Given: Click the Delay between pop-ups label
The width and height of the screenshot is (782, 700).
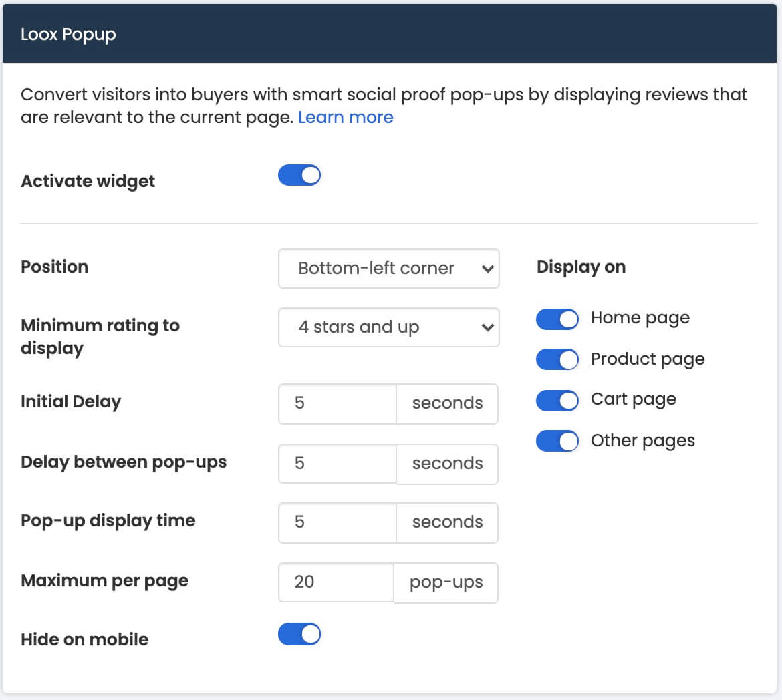Looking at the screenshot, I should (x=124, y=462).
